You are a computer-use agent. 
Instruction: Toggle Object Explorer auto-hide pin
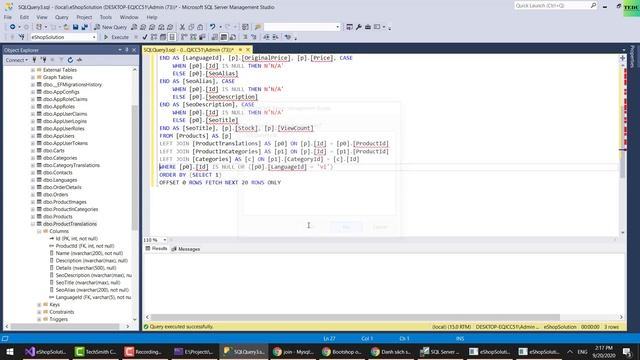[127, 50]
